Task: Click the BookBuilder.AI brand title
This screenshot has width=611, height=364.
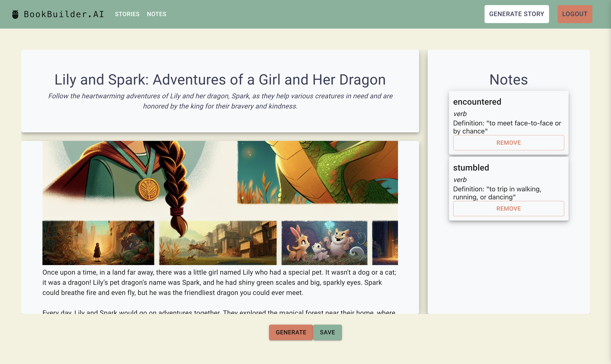Action: pos(64,14)
